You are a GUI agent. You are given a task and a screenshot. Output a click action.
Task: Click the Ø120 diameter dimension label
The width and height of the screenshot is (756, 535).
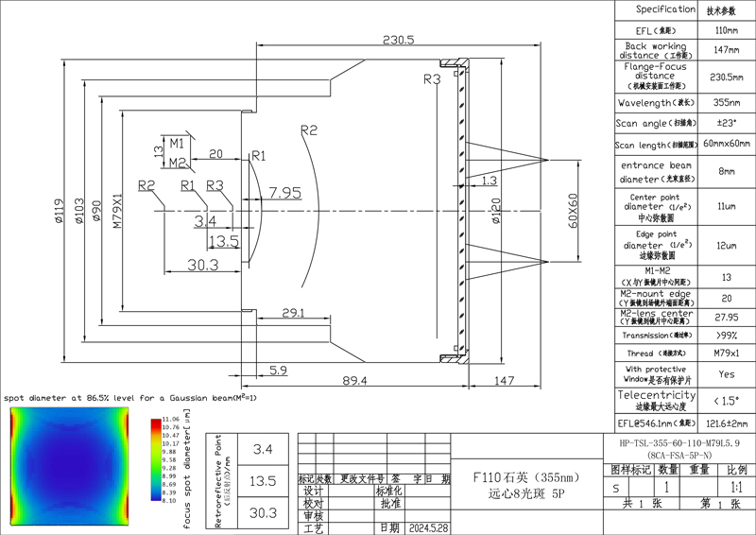493,218
